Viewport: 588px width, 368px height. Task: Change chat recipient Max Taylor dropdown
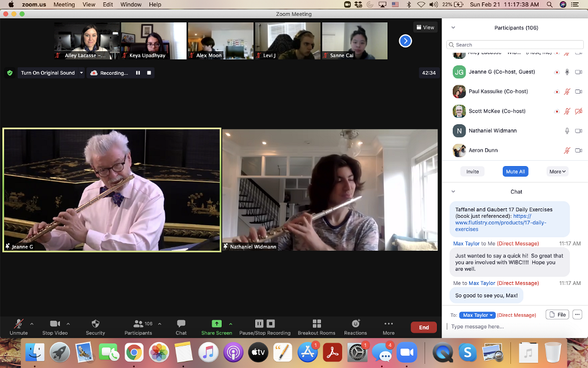(477, 315)
